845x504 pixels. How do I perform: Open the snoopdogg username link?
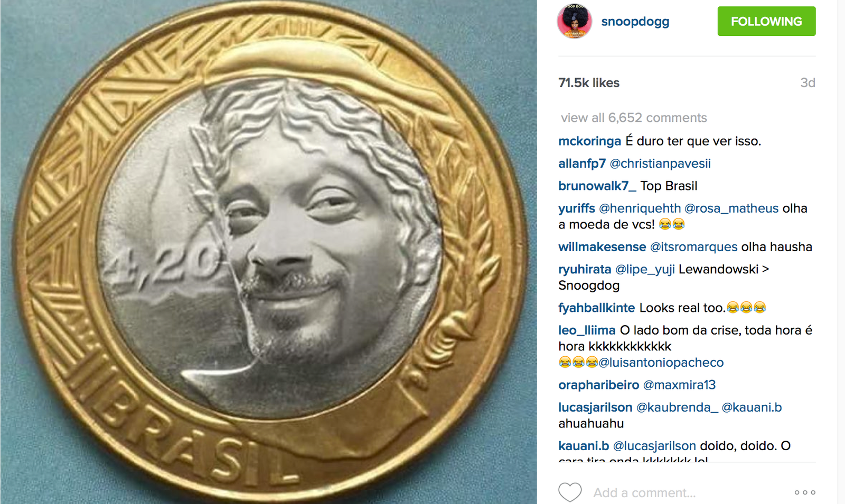(x=635, y=22)
